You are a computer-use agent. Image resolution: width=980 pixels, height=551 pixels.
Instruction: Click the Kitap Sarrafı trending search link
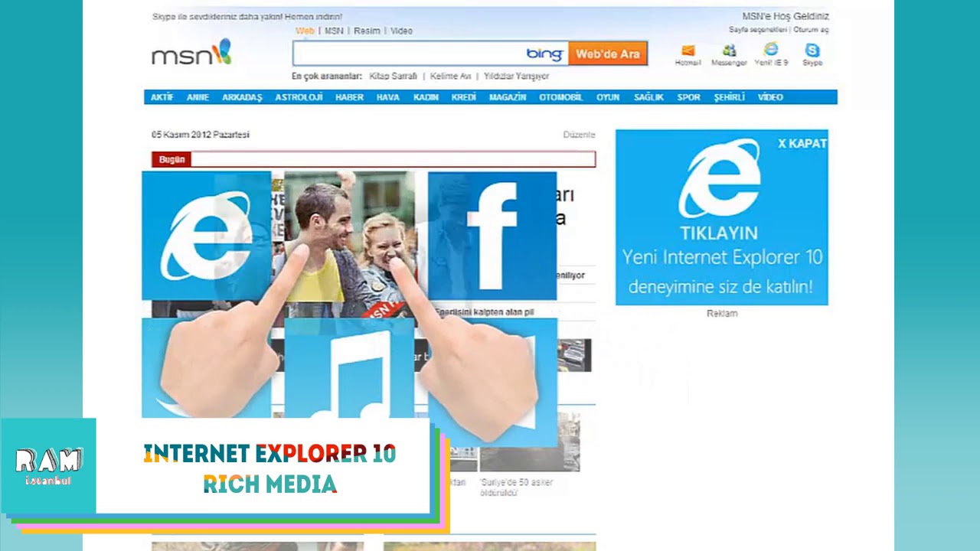(393, 77)
